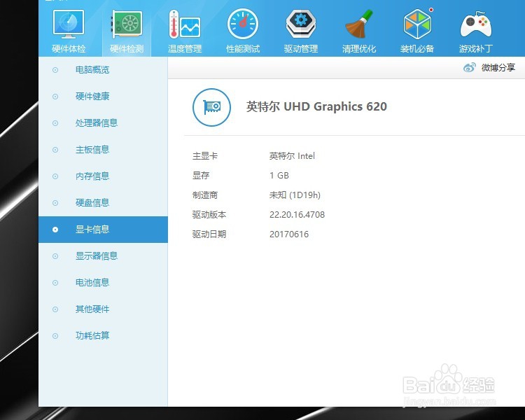Screen dimensions: 525x420
Task: Click the bullet beside 电池信息
Action: click(55, 283)
